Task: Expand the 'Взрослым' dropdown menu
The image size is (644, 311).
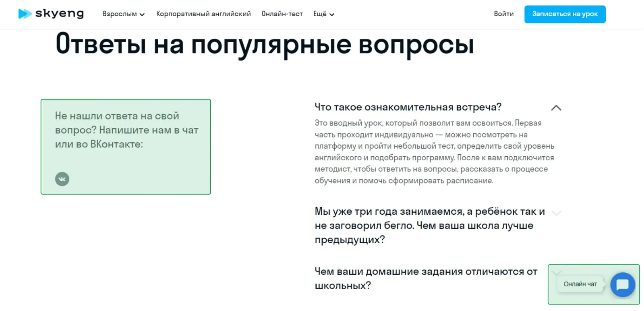Action: 123,14
